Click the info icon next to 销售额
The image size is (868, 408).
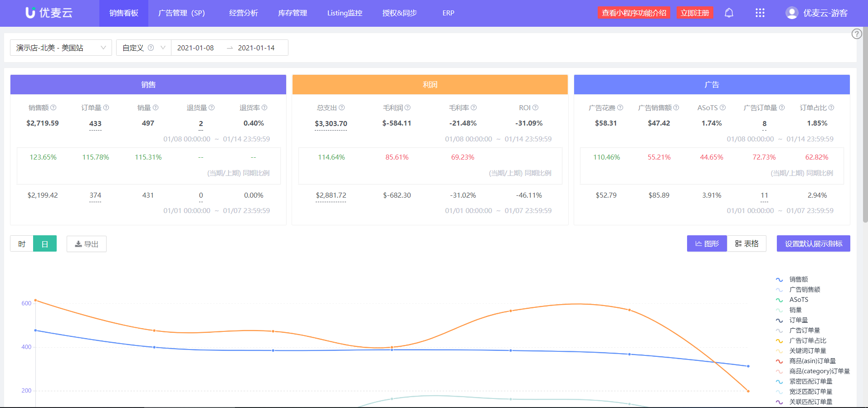(x=54, y=107)
